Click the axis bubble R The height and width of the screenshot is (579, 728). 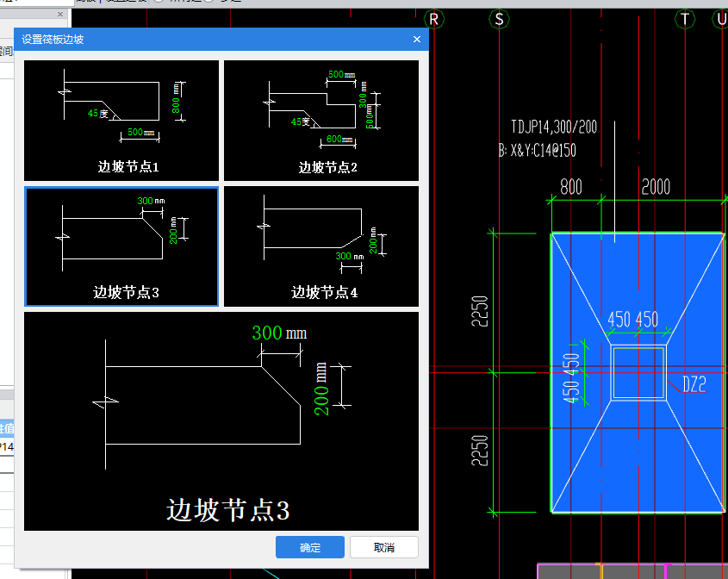tap(434, 19)
